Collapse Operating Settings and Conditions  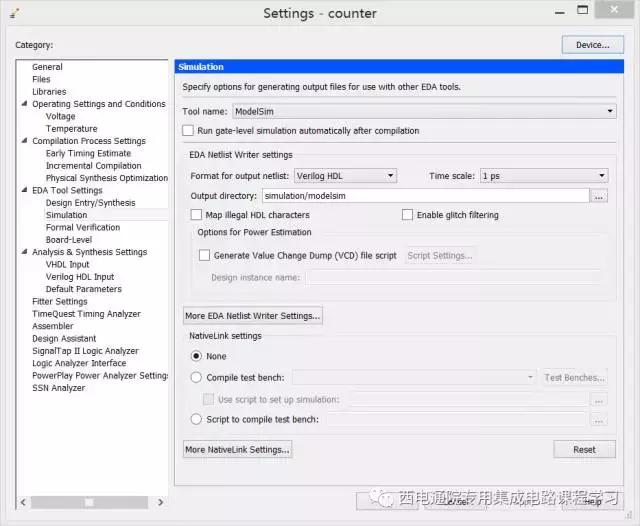pos(24,104)
